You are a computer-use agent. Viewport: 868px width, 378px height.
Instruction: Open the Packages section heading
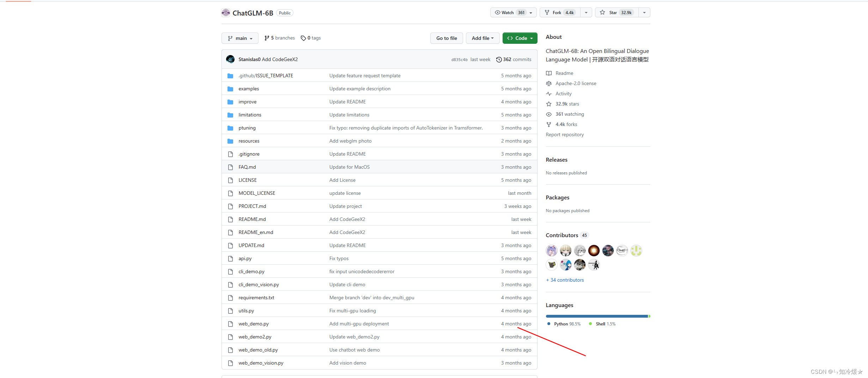(557, 198)
